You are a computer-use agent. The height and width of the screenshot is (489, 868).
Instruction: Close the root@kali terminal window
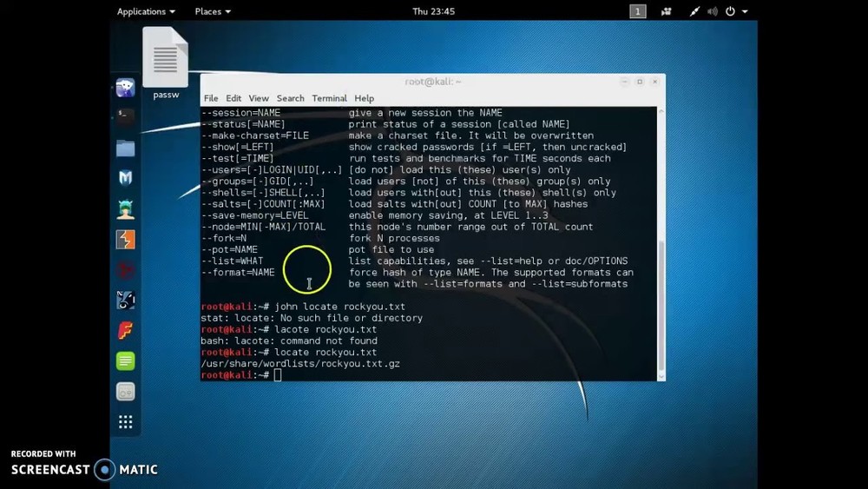coord(654,82)
